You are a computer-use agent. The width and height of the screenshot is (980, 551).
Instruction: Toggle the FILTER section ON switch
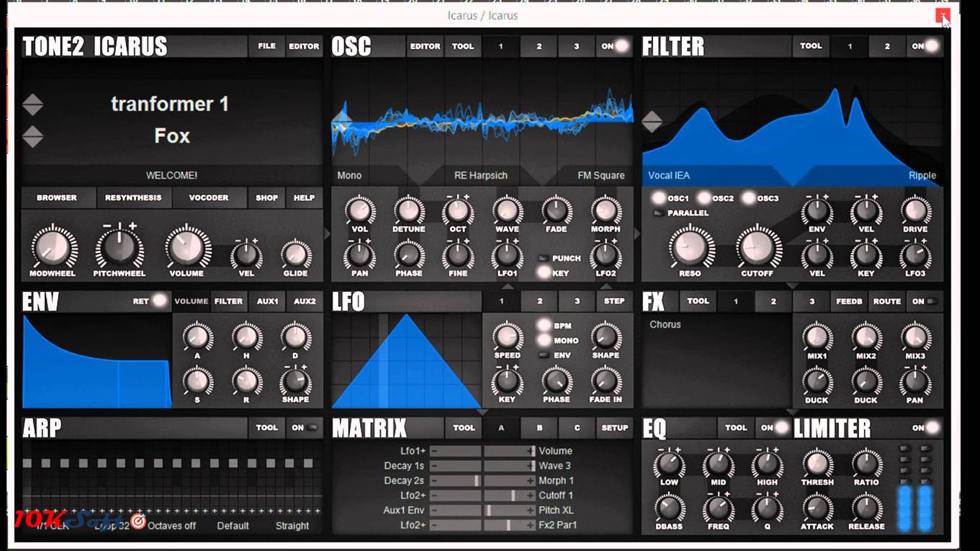[x=925, y=46]
